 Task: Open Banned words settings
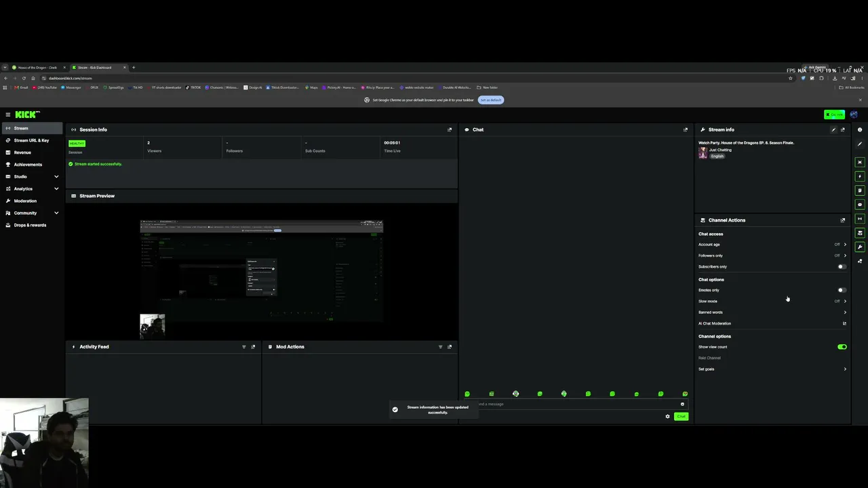click(772, 312)
